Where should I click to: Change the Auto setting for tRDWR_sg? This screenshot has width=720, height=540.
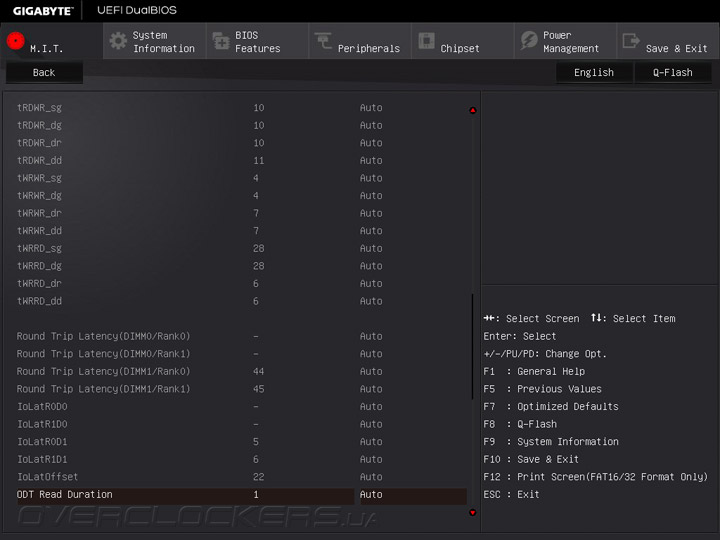[x=371, y=108]
